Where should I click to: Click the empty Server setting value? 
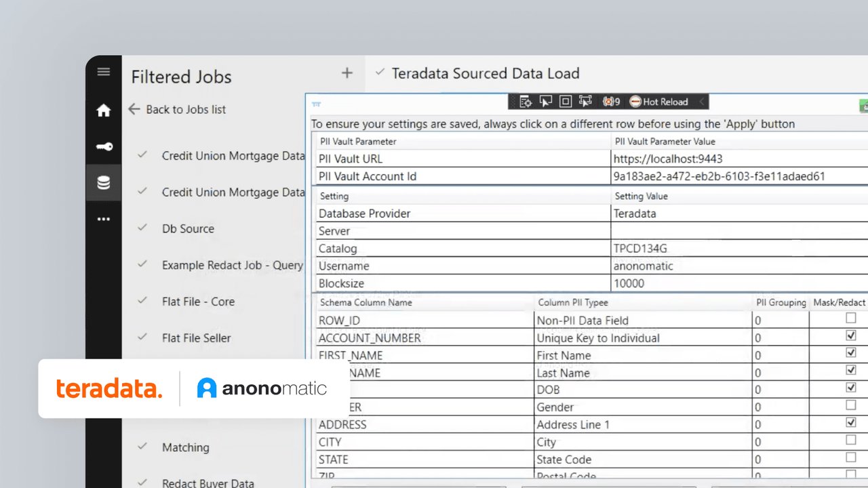coord(739,230)
